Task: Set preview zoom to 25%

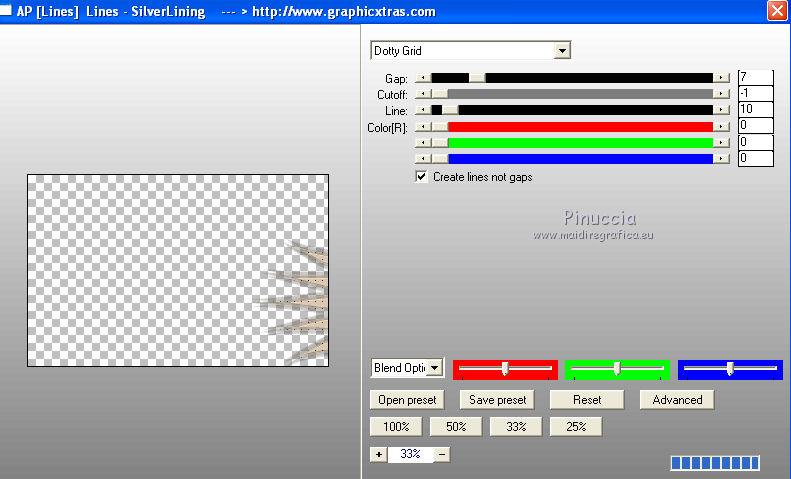Action: 576,427
